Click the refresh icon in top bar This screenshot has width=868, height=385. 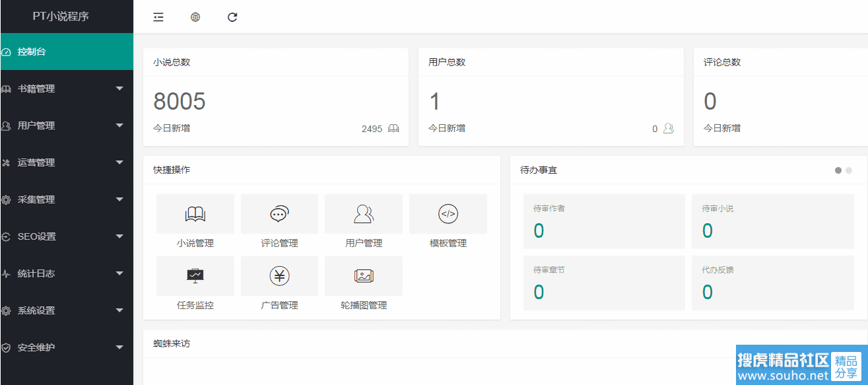click(232, 17)
